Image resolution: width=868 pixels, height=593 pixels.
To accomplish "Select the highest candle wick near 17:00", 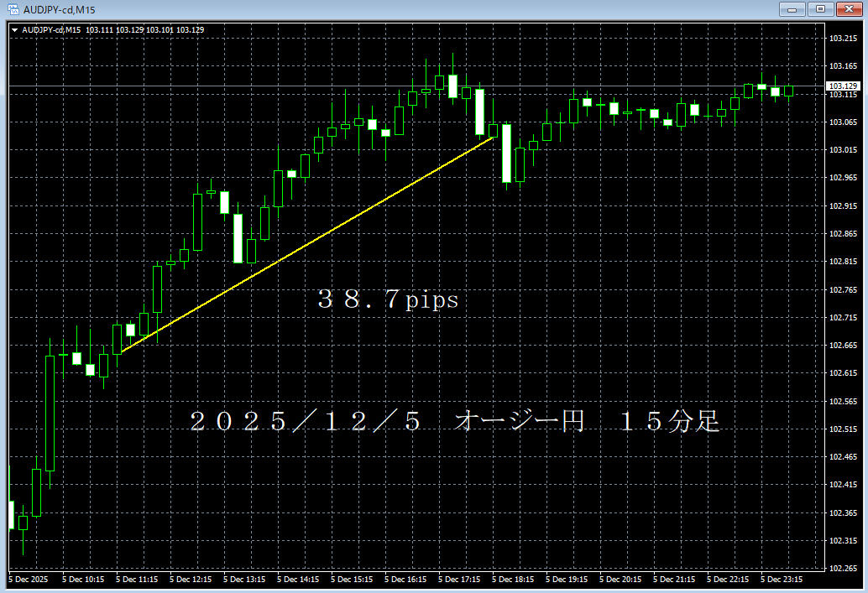I will coord(453,59).
